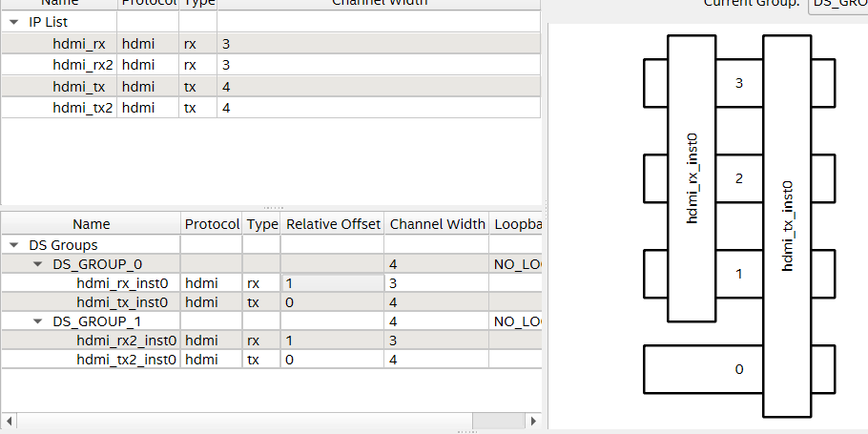Select the hdmi_tx_inst0 block in diagram
This screenshot has height=434, width=868.
[787, 224]
